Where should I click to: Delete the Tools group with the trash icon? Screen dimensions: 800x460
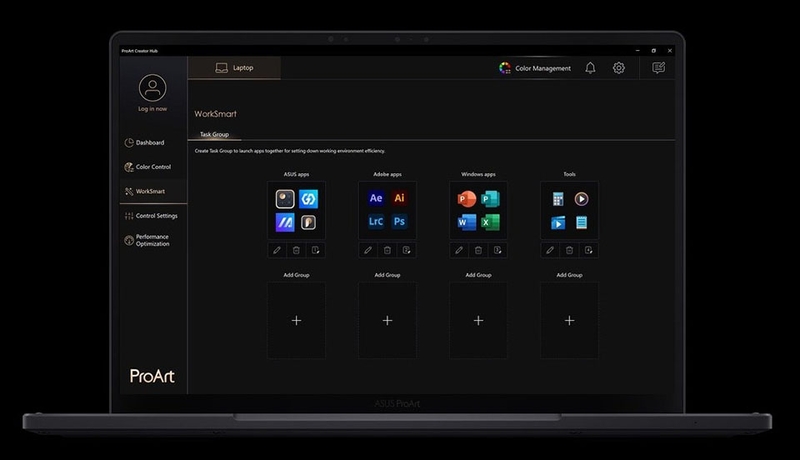pyautogui.click(x=569, y=250)
